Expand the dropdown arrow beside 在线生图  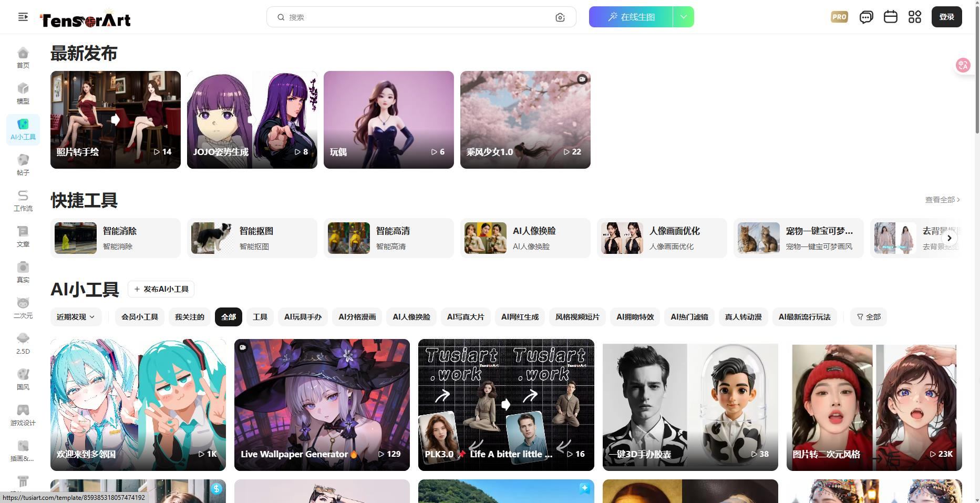click(683, 17)
